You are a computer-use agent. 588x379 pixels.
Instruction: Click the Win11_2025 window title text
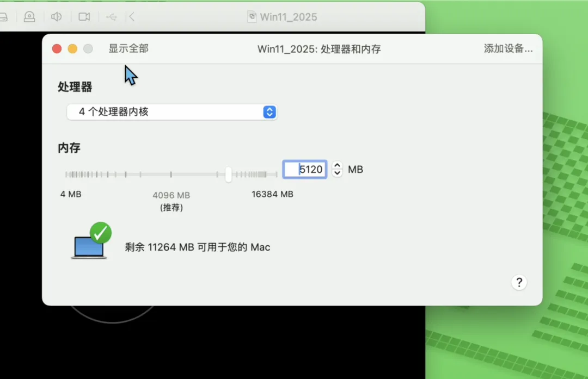tap(289, 17)
